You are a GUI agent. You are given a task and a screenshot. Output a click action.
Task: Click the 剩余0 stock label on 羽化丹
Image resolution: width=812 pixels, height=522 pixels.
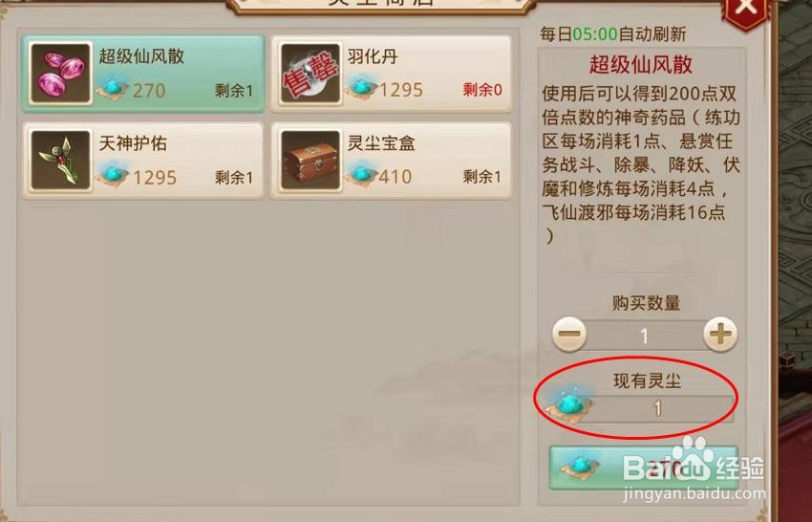[x=482, y=90]
